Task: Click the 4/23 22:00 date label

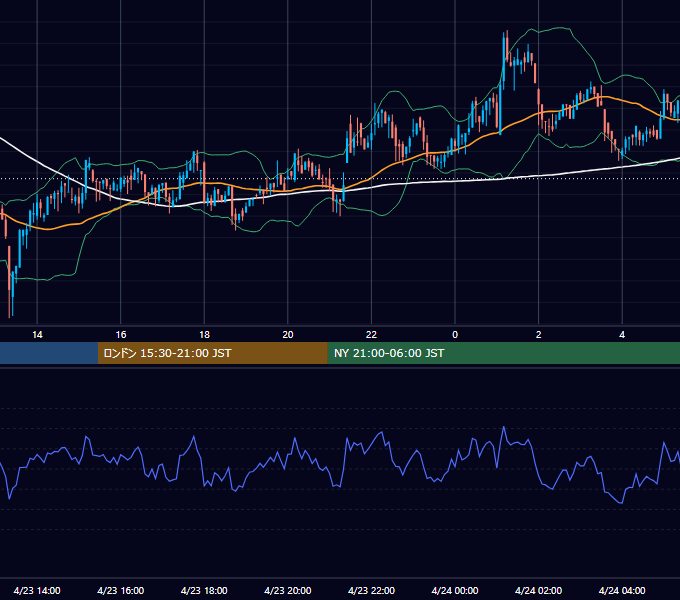Action: pos(371,590)
